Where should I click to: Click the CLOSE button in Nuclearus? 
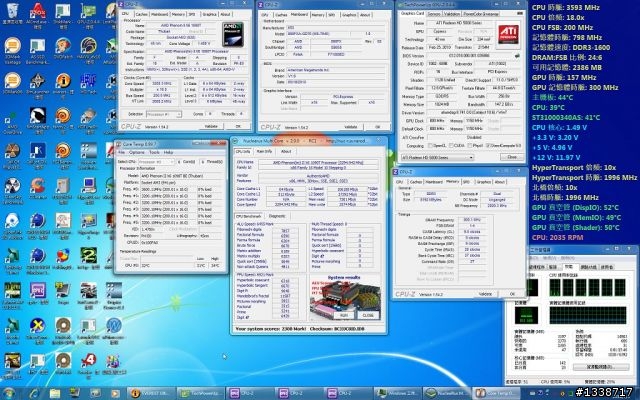[368, 316]
